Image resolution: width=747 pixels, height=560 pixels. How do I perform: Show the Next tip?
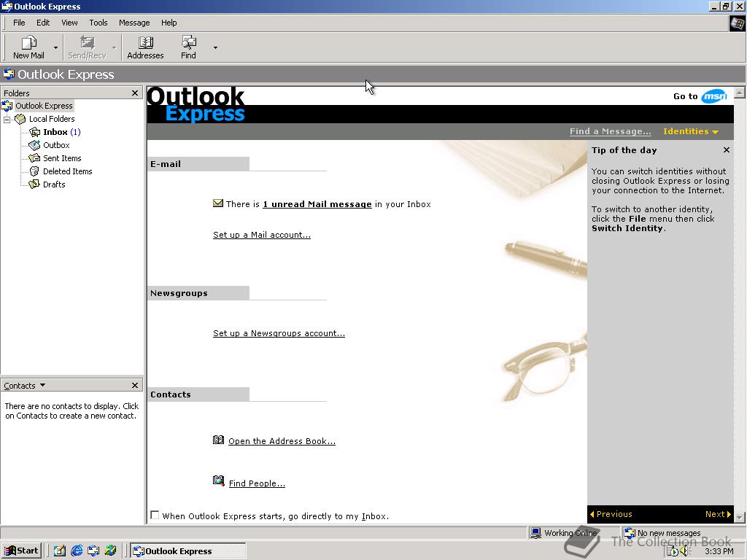718,514
